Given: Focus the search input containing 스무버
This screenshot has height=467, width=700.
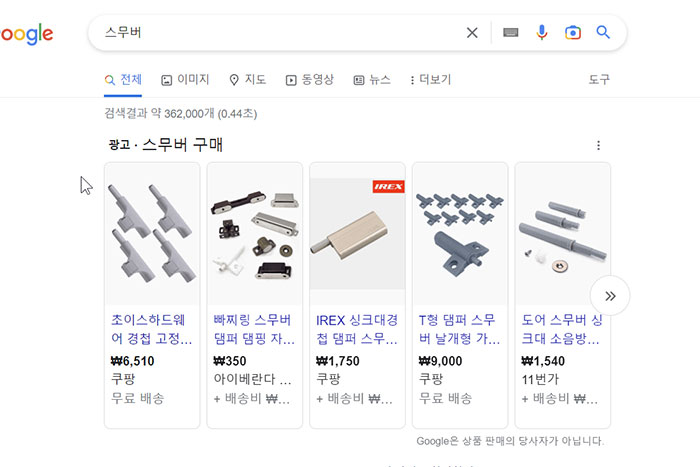Looking at the screenshot, I should [281, 33].
